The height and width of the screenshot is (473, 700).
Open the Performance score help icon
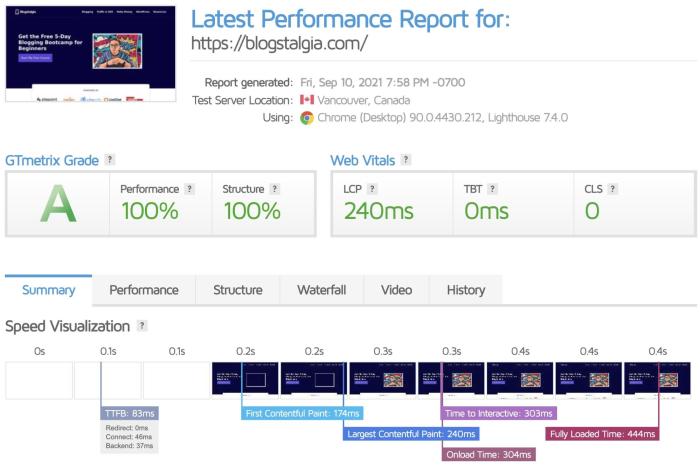189,189
